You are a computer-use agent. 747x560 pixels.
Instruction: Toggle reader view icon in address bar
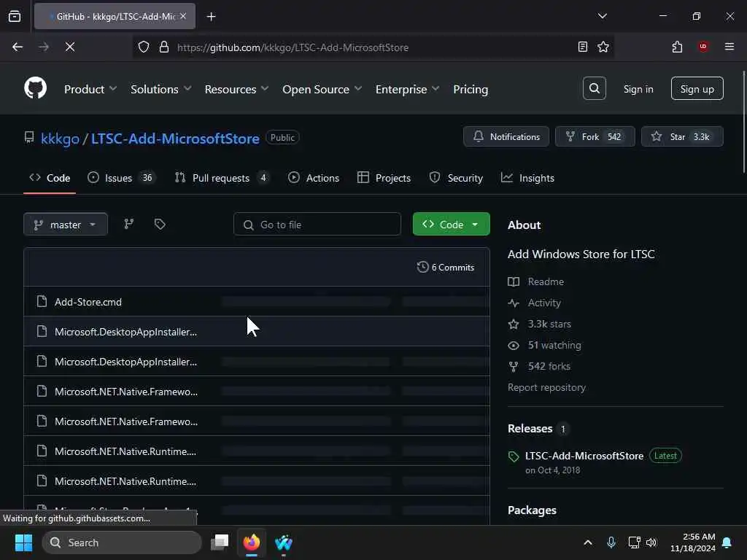582,47
